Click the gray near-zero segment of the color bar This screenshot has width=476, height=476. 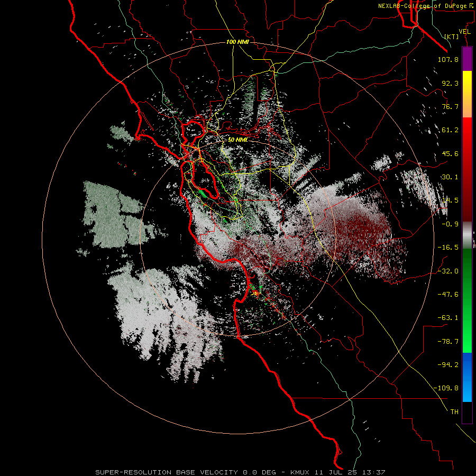pyautogui.click(x=467, y=235)
